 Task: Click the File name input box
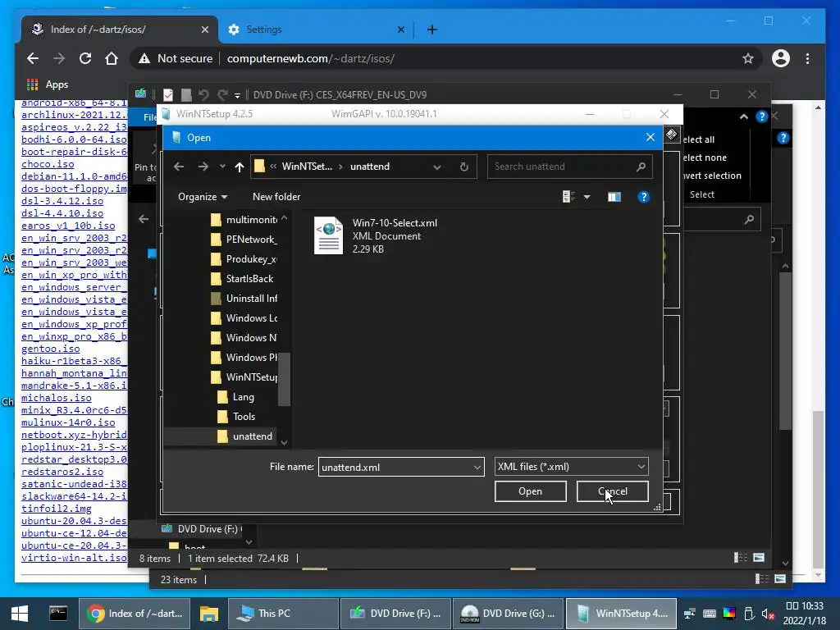(395, 467)
